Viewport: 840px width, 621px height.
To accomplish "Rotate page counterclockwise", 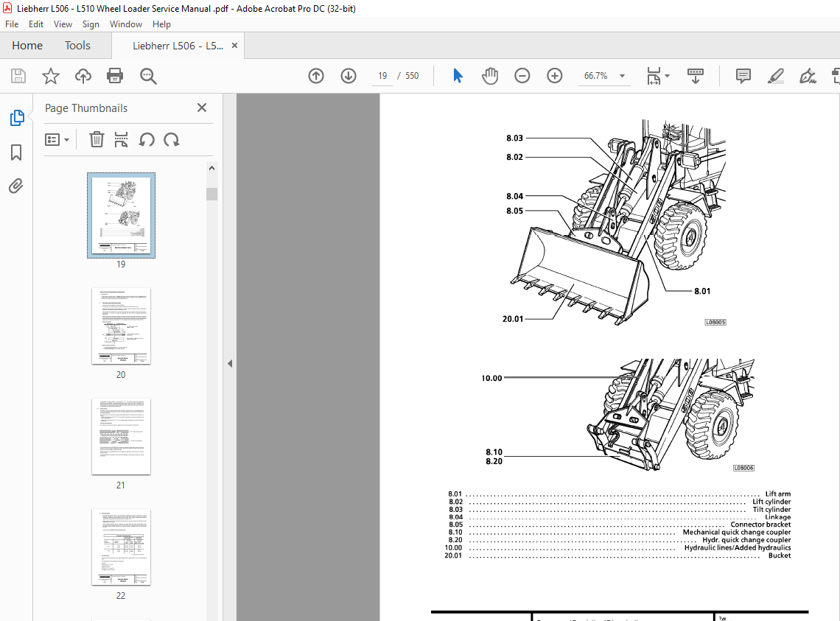I will click(x=147, y=140).
